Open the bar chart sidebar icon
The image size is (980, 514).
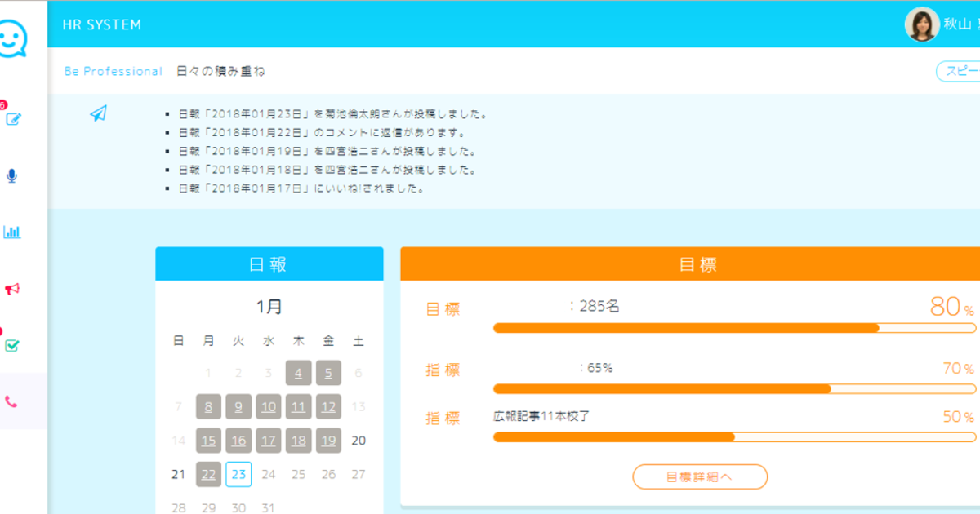pos(12,232)
